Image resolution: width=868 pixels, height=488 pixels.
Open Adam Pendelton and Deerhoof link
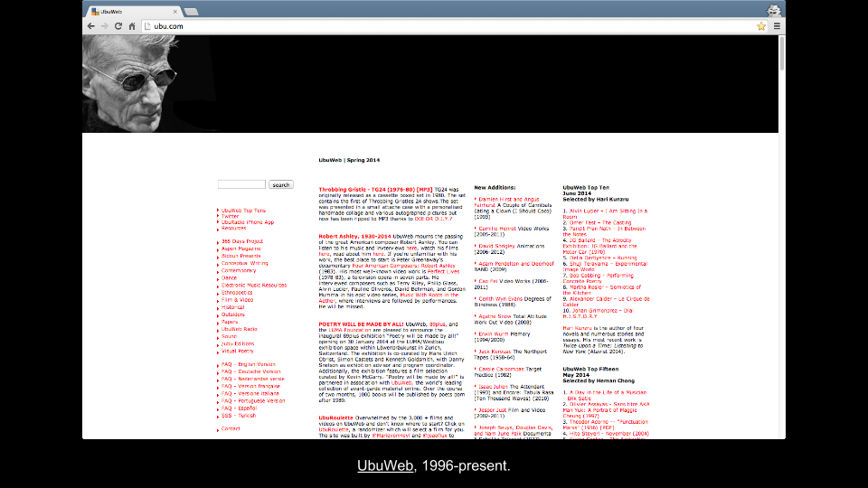point(516,264)
